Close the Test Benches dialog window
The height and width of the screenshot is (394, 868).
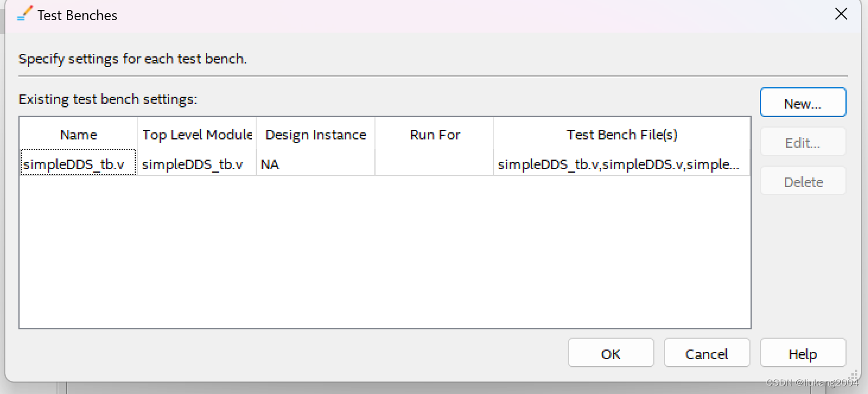(x=841, y=14)
